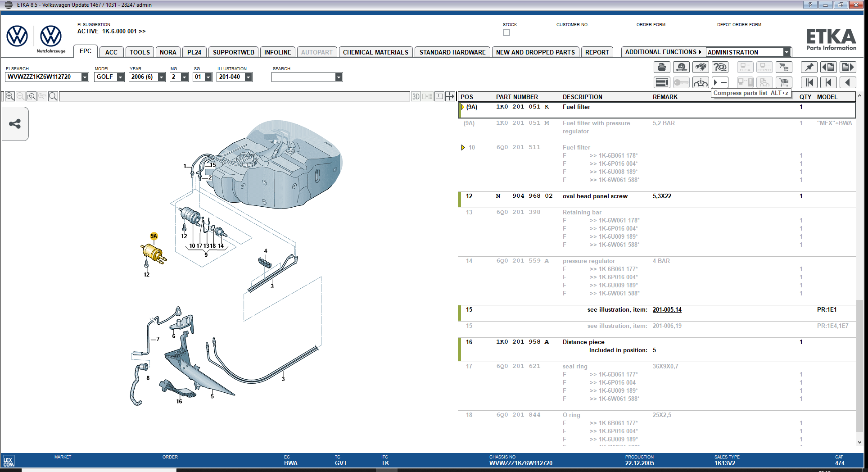
Task: Click the 9A yellow fuel filter in illustration
Action: pyautogui.click(x=154, y=254)
